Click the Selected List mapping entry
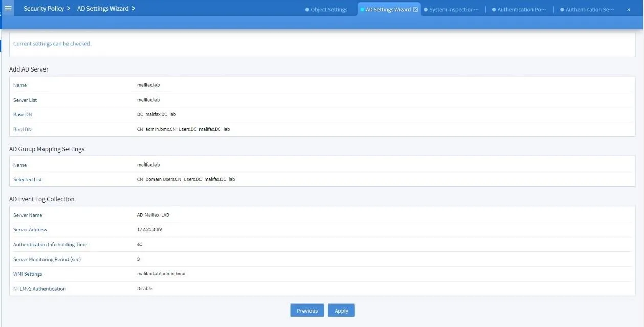The height and width of the screenshot is (327, 644). 185,179
